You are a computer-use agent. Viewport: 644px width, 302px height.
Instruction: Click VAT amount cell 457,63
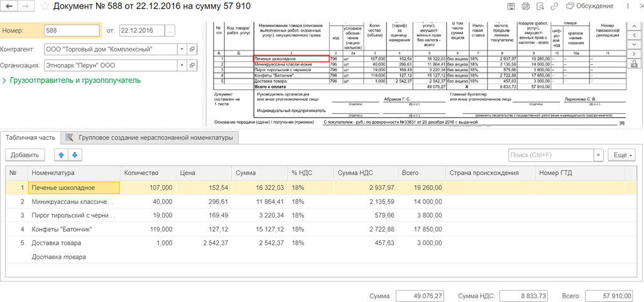pyautogui.click(x=366, y=243)
